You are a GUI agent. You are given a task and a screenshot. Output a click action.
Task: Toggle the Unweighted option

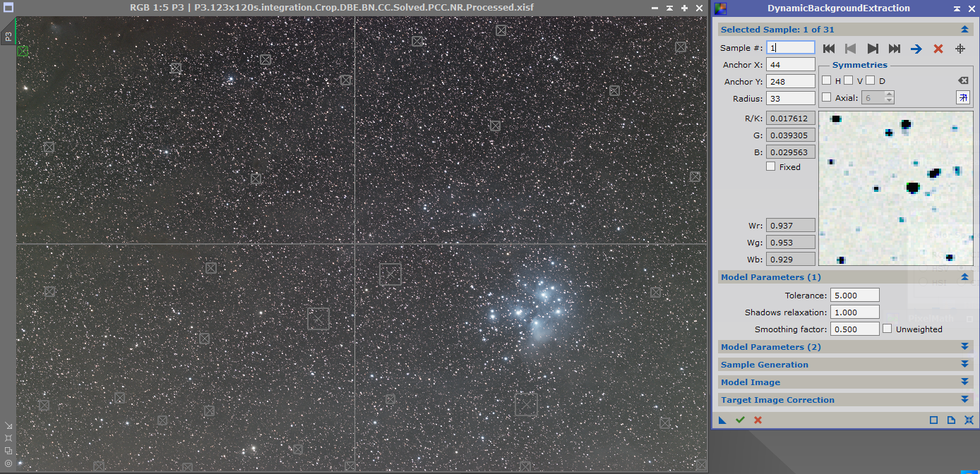tap(887, 328)
